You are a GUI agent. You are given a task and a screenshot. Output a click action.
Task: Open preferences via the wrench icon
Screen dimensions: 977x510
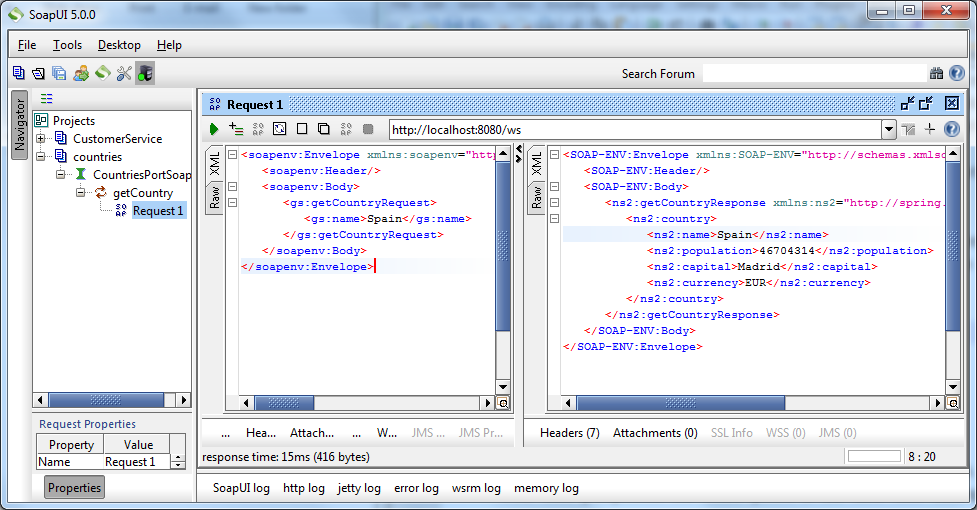click(x=124, y=73)
